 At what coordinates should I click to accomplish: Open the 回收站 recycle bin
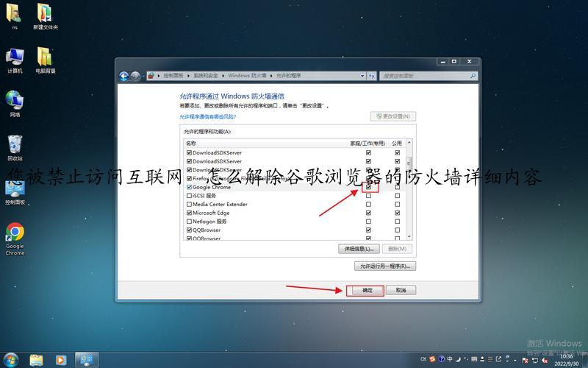15,148
